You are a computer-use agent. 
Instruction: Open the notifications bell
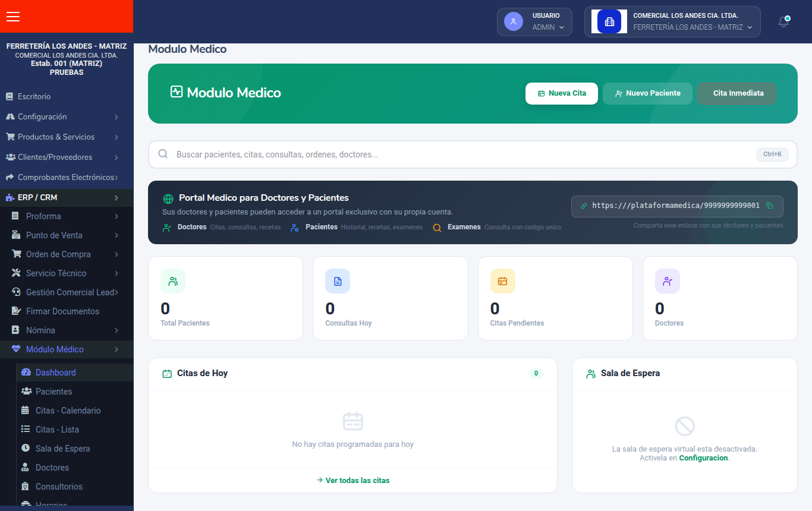(x=783, y=22)
